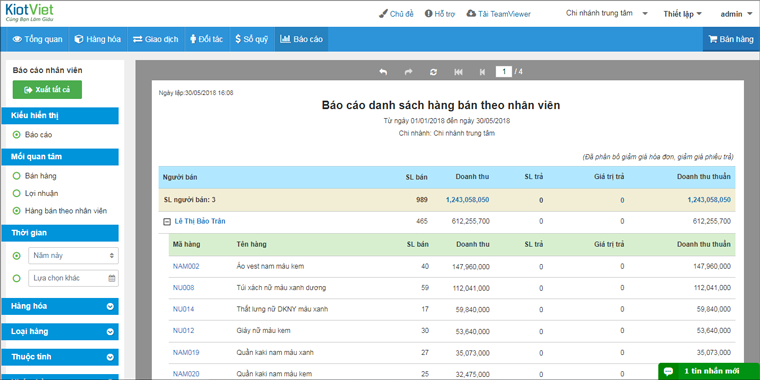Select Báo cáo display type radio
Screen dimensions: 760x380
[16, 135]
